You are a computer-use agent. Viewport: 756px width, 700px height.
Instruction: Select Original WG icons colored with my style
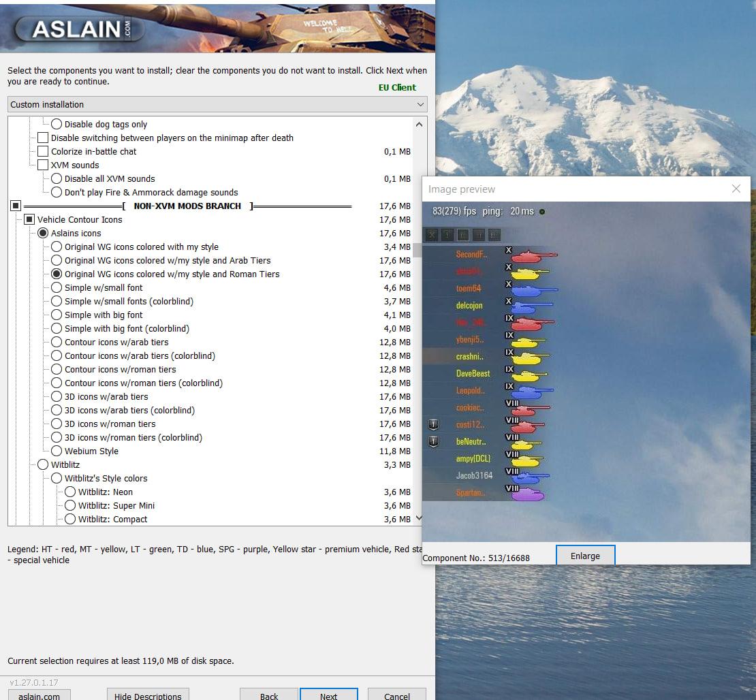click(57, 246)
